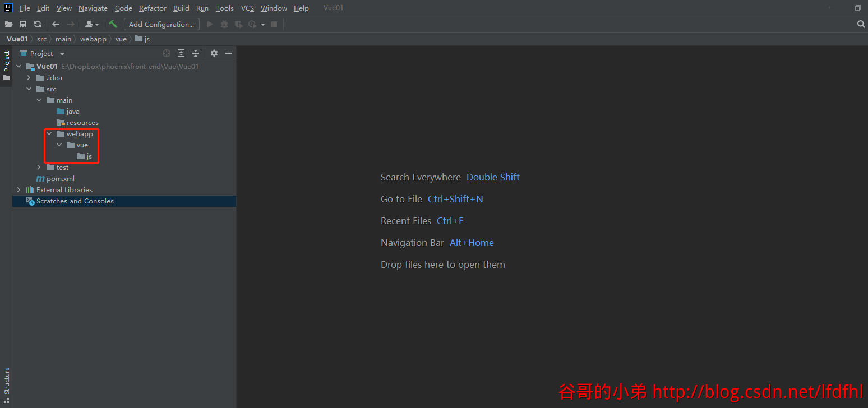Click main in the breadcrumb bar
Viewport: 868px width, 408px height.
pos(63,39)
